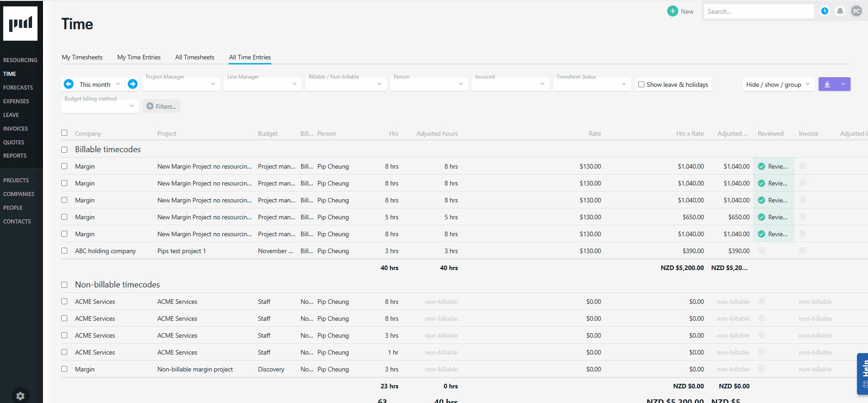Image resolution: width=868 pixels, height=403 pixels.
Task: Open the timer clock icon
Action: (825, 11)
